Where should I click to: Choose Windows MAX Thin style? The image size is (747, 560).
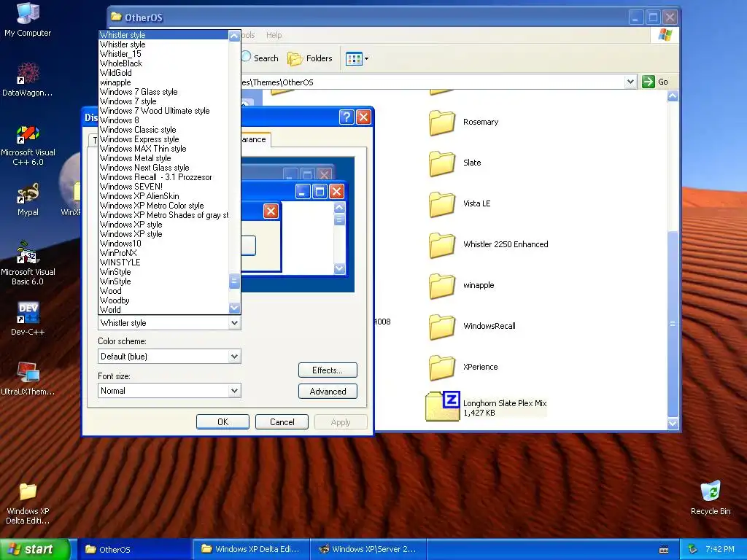(x=163, y=149)
